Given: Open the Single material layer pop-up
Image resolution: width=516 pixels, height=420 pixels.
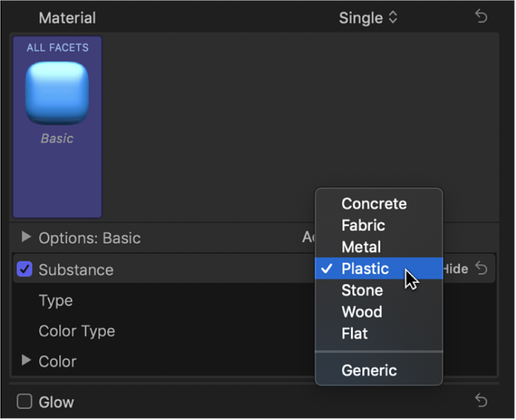Looking at the screenshot, I should [x=368, y=18].
